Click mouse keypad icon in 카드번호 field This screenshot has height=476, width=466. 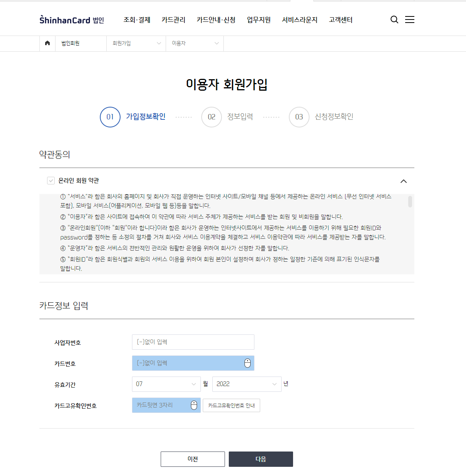248,363
